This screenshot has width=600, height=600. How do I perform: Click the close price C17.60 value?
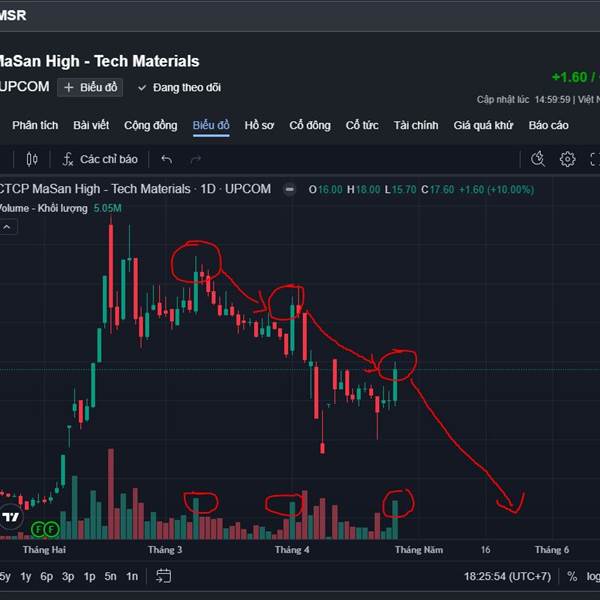437,189
